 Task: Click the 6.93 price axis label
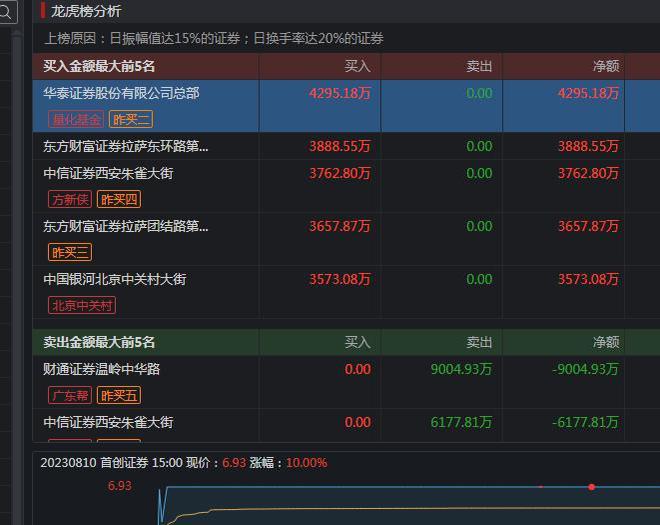[x=120, y=485]
